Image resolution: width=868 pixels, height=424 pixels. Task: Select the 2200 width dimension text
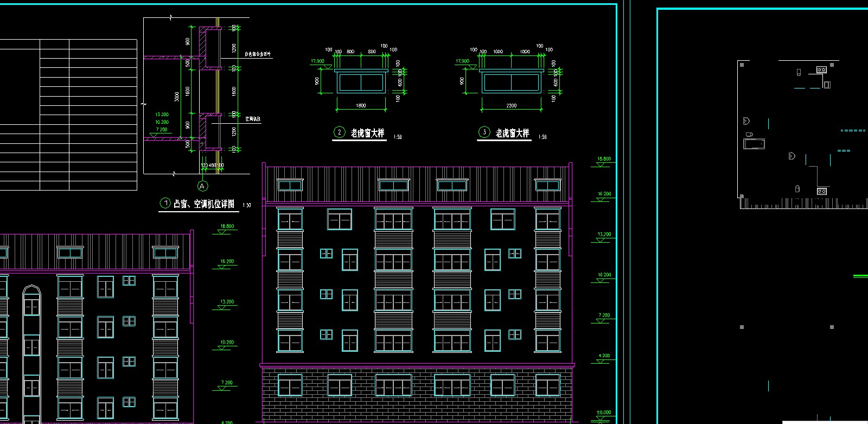click(511, 105)
